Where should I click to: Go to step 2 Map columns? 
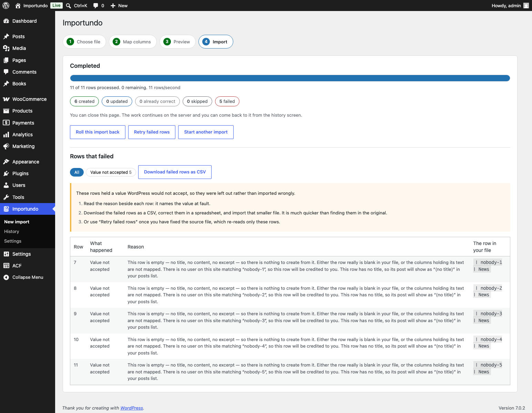(x=133, y=42)
